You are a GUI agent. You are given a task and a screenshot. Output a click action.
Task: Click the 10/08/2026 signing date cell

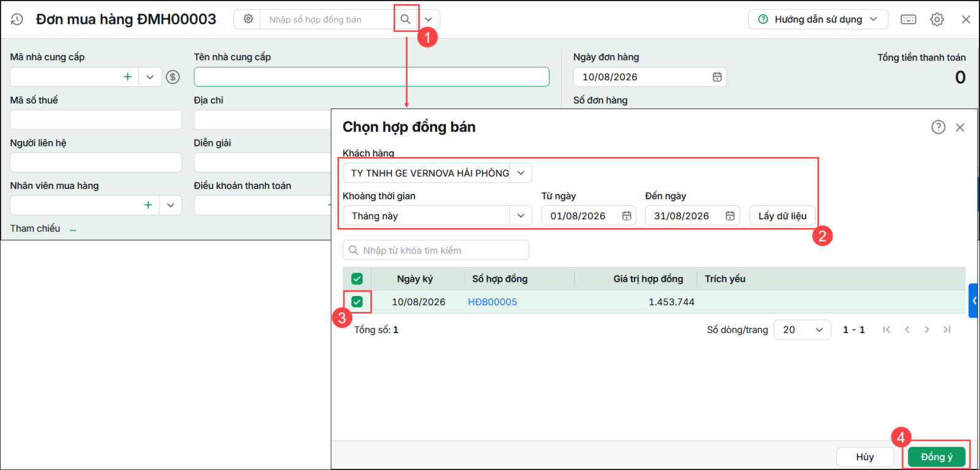[x=418, y=301]
